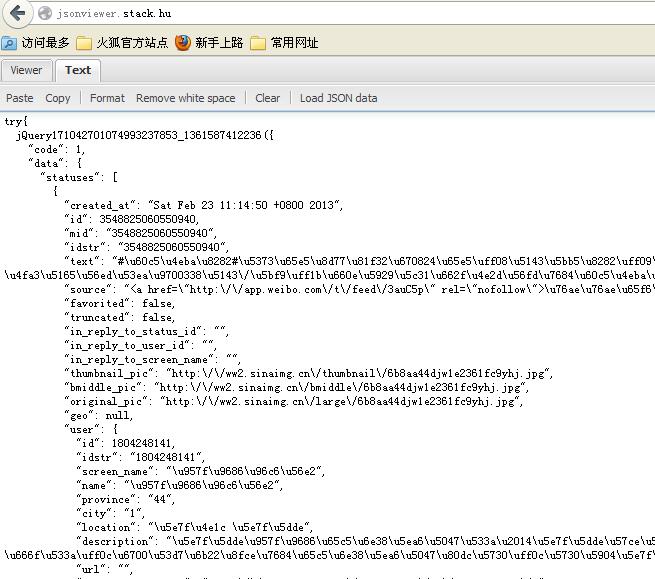
Task: Click the browser back arrow button
Action: (x=17, y=13)
